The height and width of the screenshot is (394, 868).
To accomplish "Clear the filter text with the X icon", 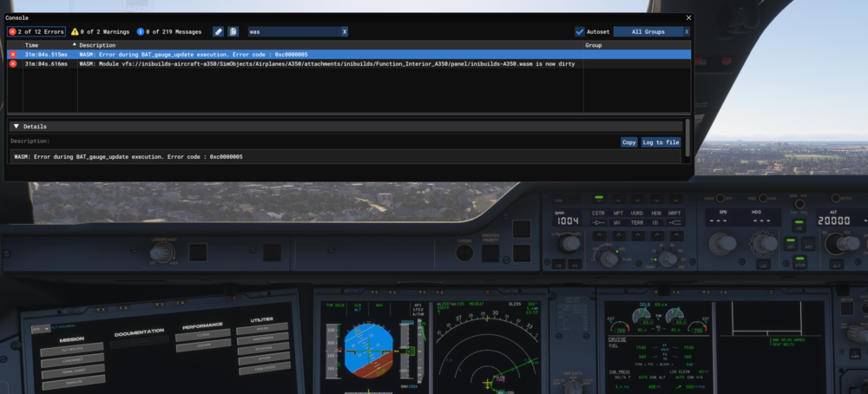I will [344, 31].
